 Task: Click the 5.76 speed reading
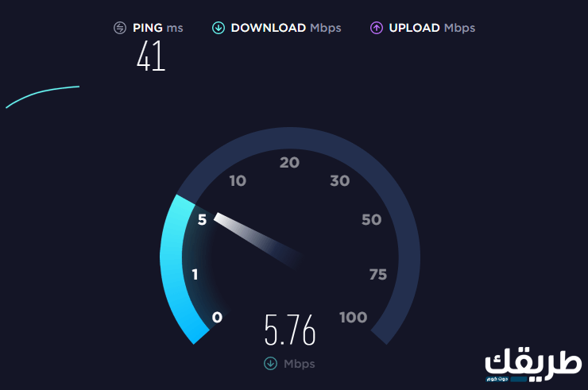(290, 330)
